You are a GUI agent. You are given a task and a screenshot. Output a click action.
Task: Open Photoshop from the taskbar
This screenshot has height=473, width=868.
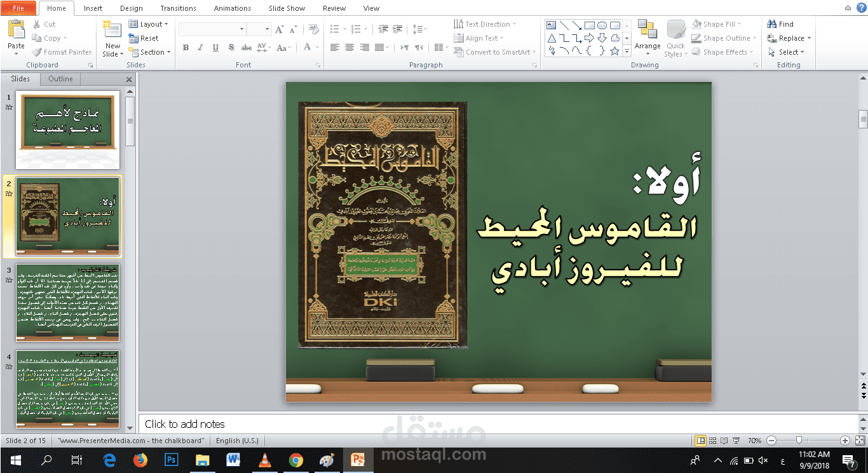point(171,460)
